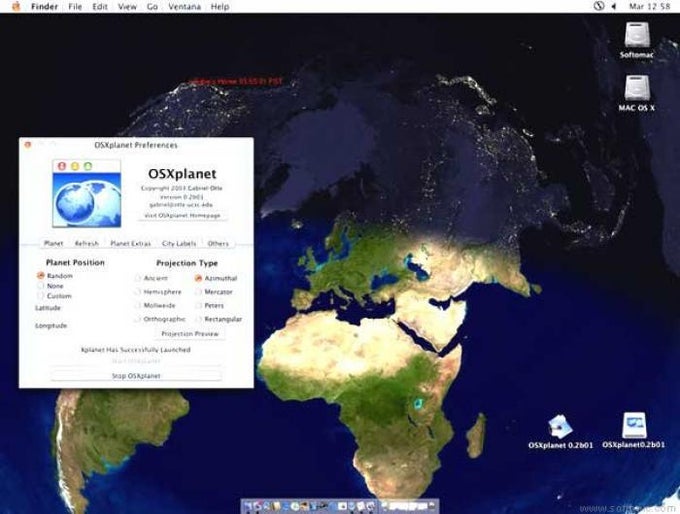680x514 pixels.
Task: Choose the Azimuthal projection type
Action: tap(199, 278)
